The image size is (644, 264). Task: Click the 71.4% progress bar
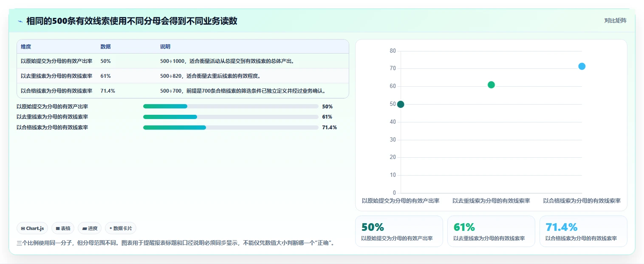[x=231, y=128]
